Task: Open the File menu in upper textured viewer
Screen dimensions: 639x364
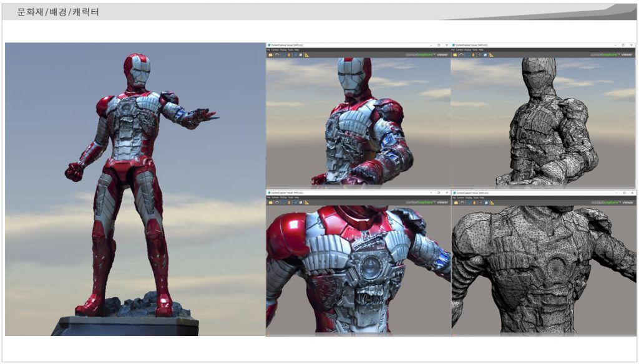Action: (x=268, y=50)
